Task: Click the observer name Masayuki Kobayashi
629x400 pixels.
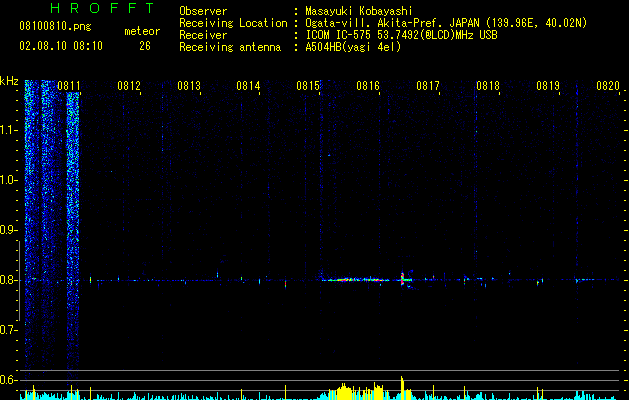Action: [x=359, y=11]
